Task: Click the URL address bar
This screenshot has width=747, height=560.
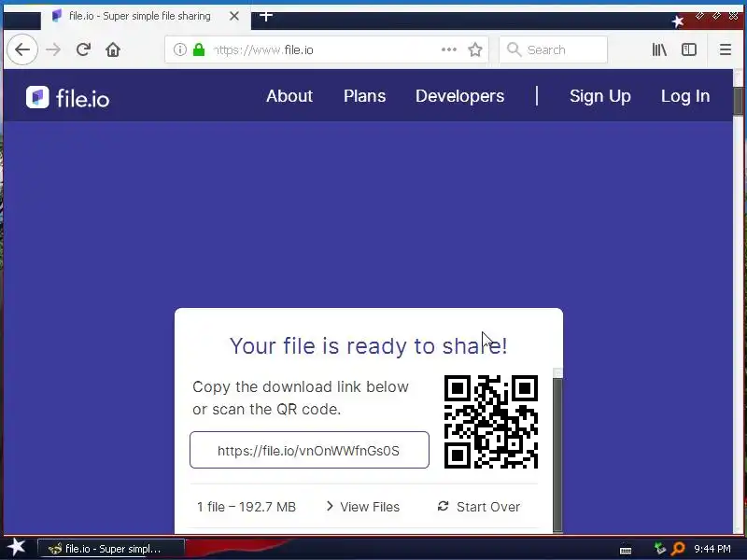Action: 326,49
